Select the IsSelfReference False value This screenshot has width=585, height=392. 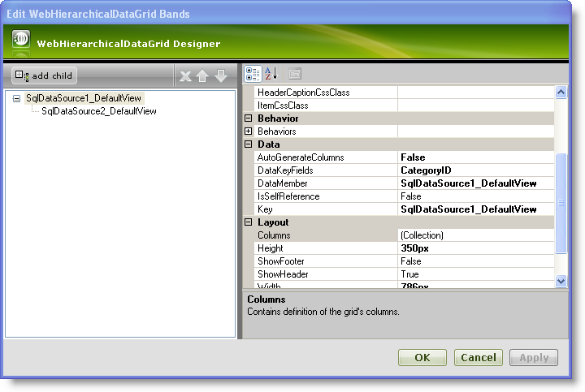pos(475,196)
